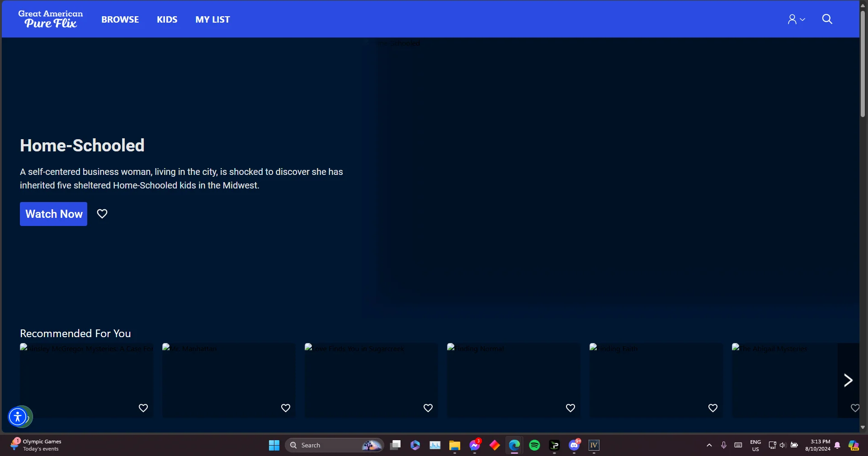Open the black P-logo app on taskbar
Screen dimensions: 868x456
tap(554, 446)
